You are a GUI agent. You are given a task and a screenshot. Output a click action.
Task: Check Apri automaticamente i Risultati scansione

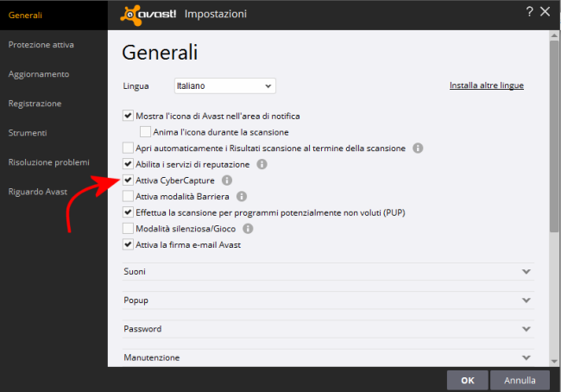[128, 148]
